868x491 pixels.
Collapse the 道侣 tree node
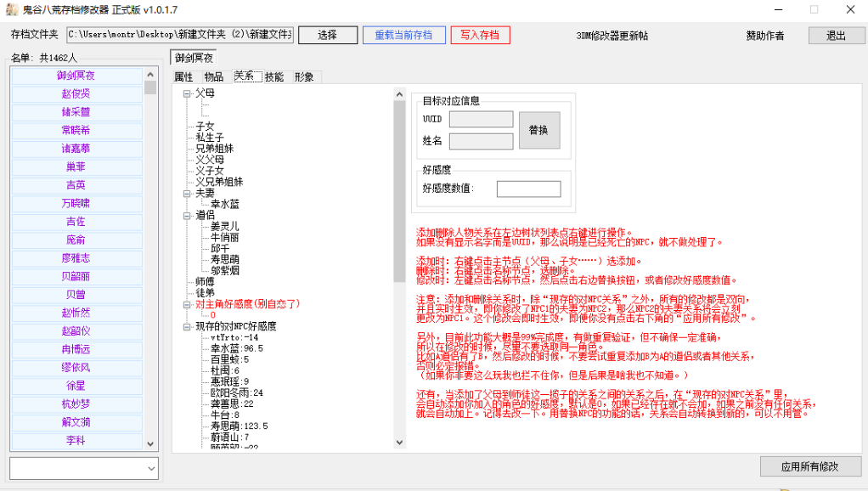pos(187,215)
